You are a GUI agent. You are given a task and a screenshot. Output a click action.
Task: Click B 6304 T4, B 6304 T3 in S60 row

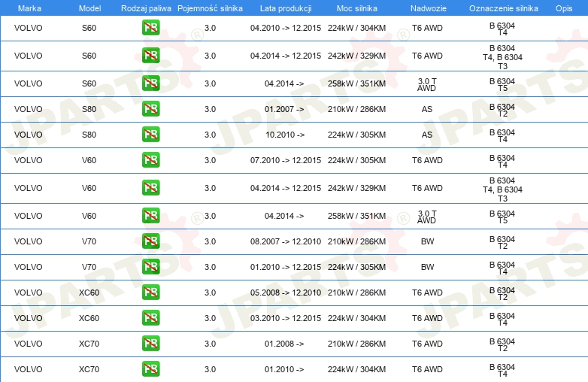[502, 57]
